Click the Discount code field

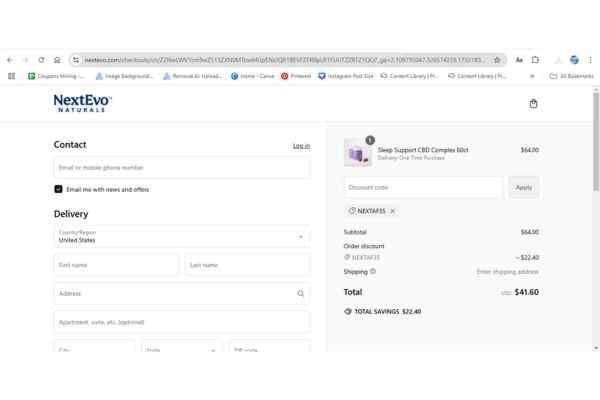tap(424, 188)
